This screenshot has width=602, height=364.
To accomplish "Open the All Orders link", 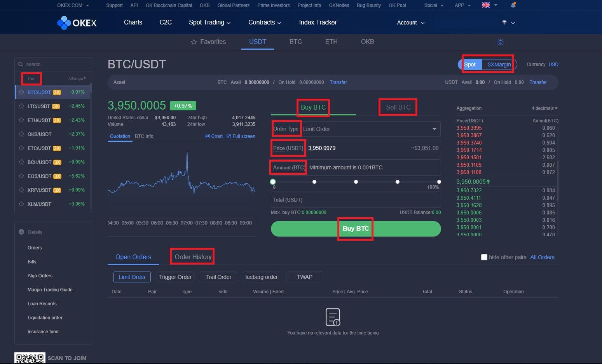I will coord(542,257).
